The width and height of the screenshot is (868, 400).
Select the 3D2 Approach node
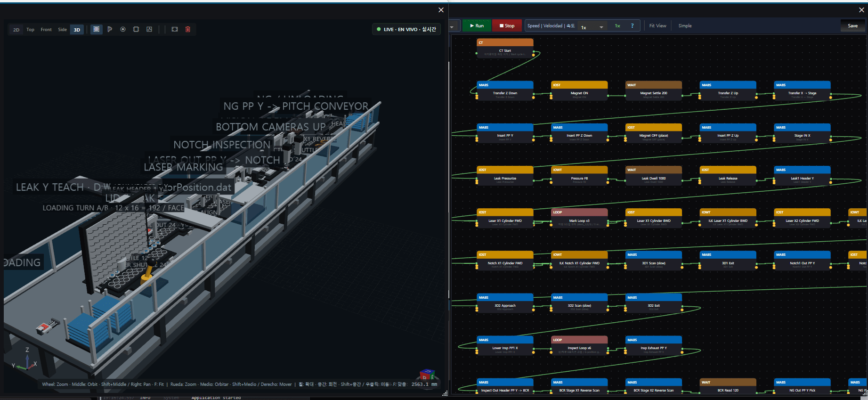coord(505,302)
